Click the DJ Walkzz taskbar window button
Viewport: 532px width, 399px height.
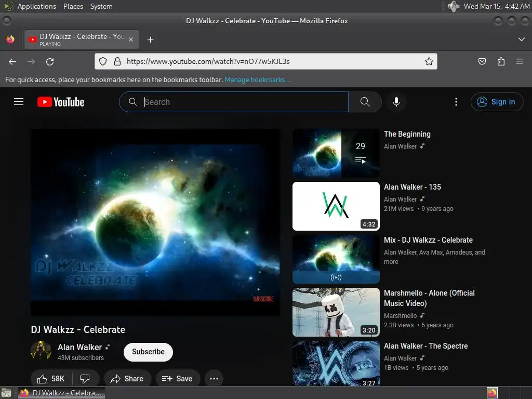(61, 393)
